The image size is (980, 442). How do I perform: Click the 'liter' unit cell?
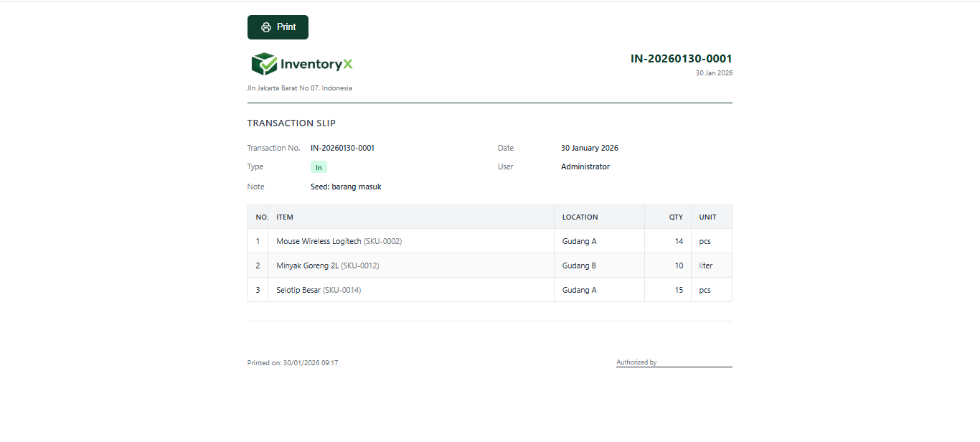coord(706,265)
